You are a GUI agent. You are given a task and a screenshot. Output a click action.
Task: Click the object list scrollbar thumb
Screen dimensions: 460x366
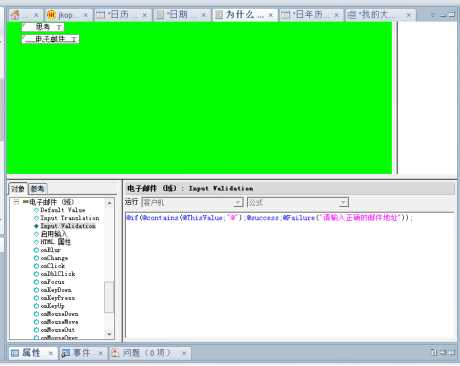pos(109,297)
